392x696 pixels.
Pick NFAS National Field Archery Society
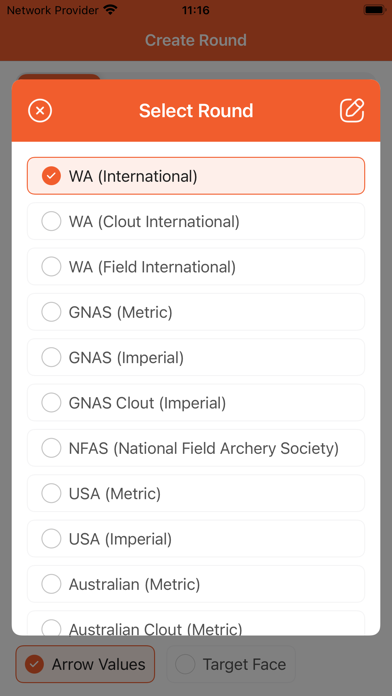[196, 447]
